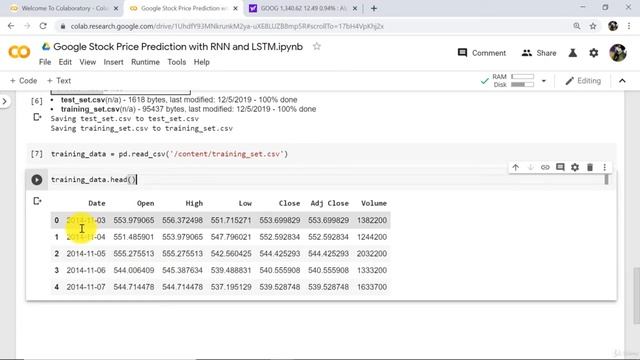Viewport: 640px width, 360px height.
Task: Click the Comment button
Action: pos(482,53)
